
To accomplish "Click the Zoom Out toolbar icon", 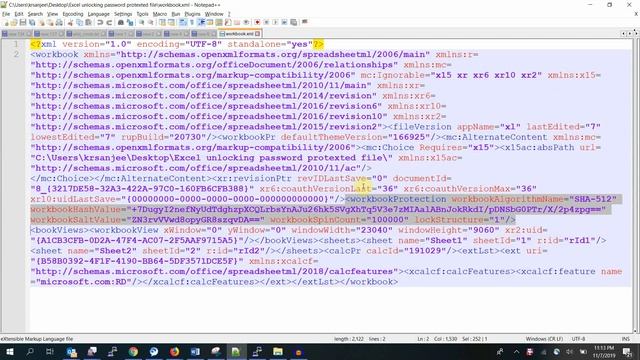I will [x=151, y=22].
